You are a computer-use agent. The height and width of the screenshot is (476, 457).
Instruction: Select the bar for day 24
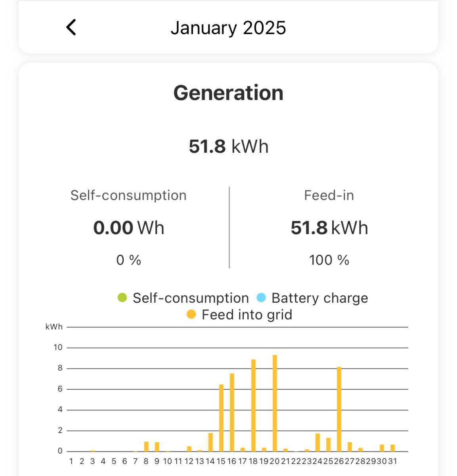(x=317, y=442)
